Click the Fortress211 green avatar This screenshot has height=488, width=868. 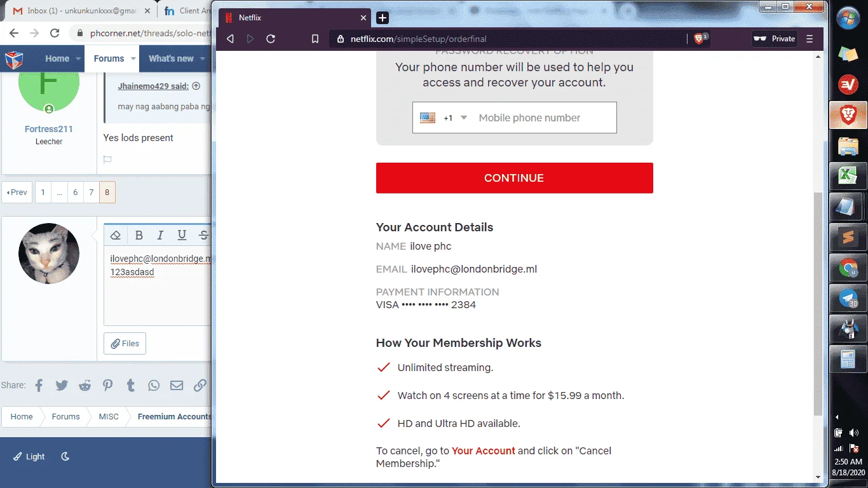click(49, 92)
